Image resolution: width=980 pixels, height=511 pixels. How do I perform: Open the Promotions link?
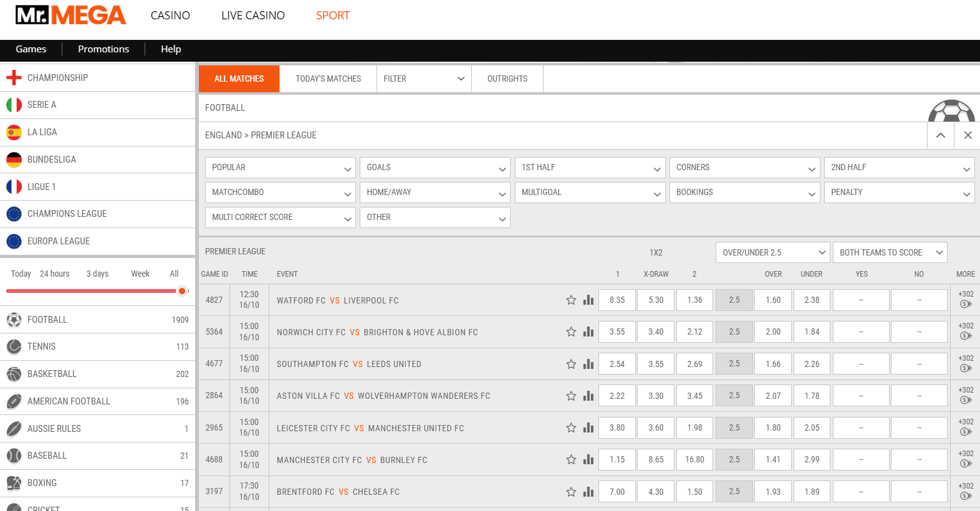103,49
